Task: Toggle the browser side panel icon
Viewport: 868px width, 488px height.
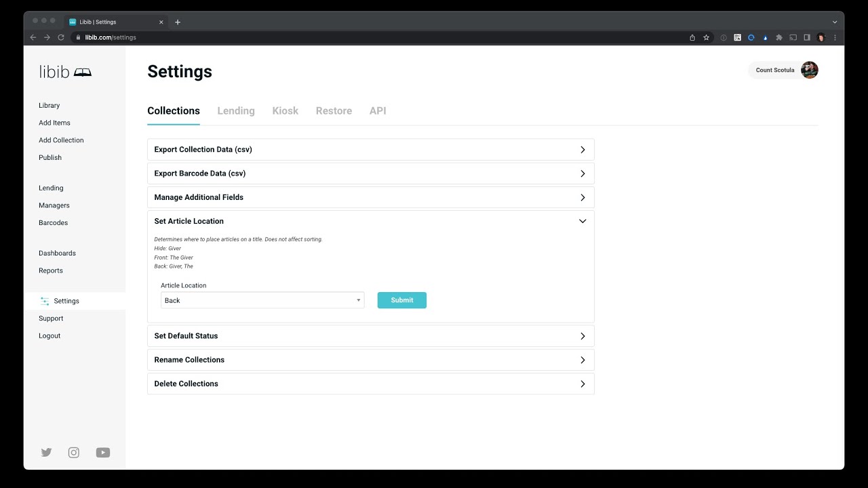Action: tap(807, 37)
